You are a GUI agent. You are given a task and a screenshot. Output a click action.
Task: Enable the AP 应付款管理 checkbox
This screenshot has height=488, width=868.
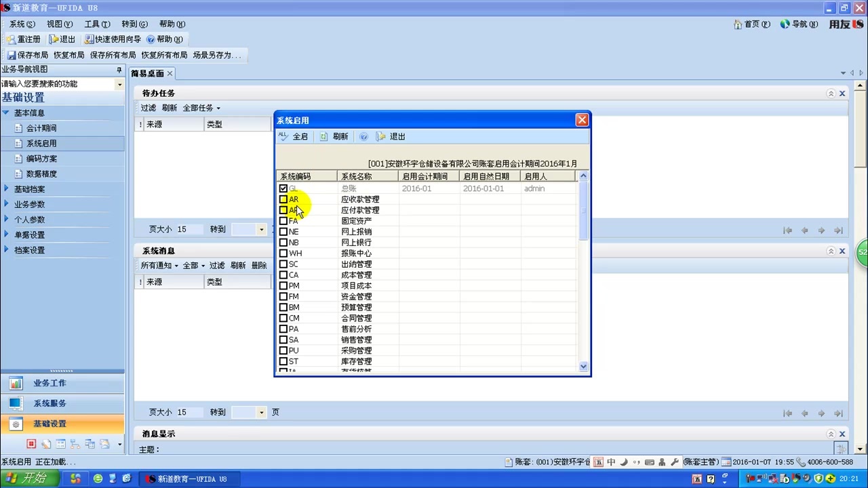pyautogui.click(x=283, y=210)
